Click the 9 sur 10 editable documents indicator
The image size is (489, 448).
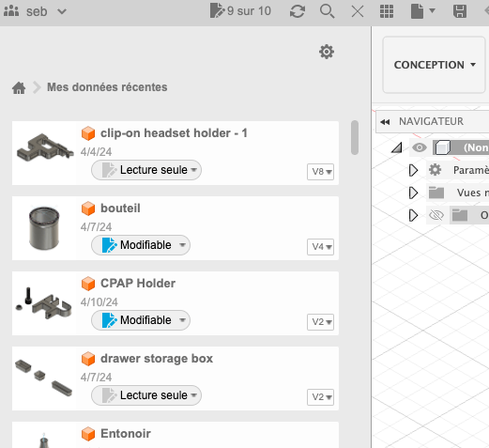(240, 11)
